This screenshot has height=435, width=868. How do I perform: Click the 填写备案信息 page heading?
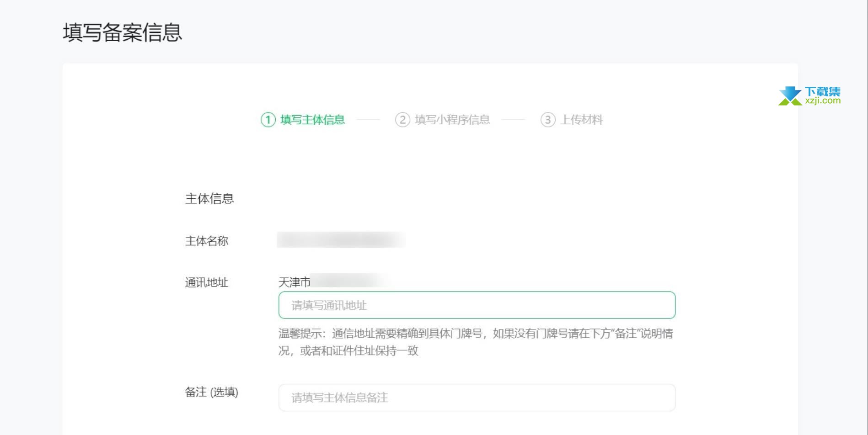click(x=123, y=32)
